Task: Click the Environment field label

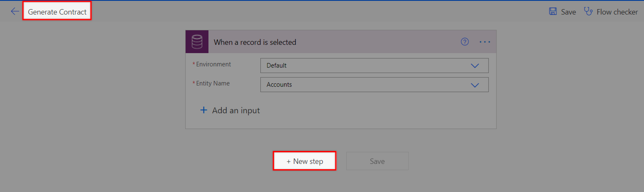Action: tap(213, 64)
